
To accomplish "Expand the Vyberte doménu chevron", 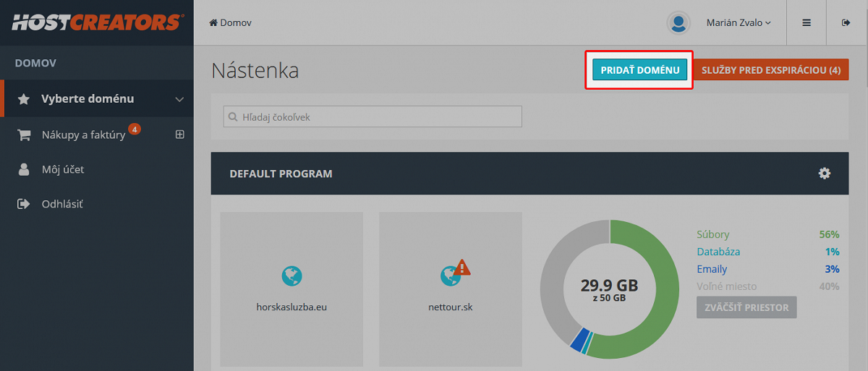I will point(180,99).
